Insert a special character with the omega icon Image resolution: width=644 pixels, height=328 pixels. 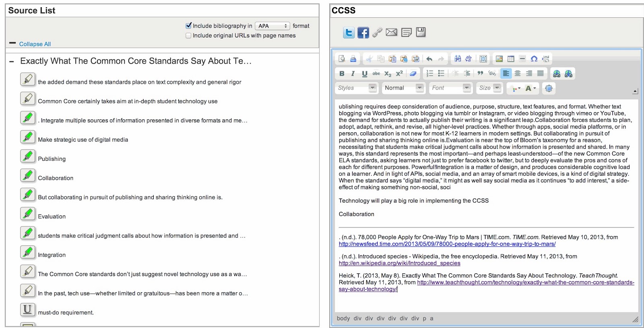(x=534, y=59)
